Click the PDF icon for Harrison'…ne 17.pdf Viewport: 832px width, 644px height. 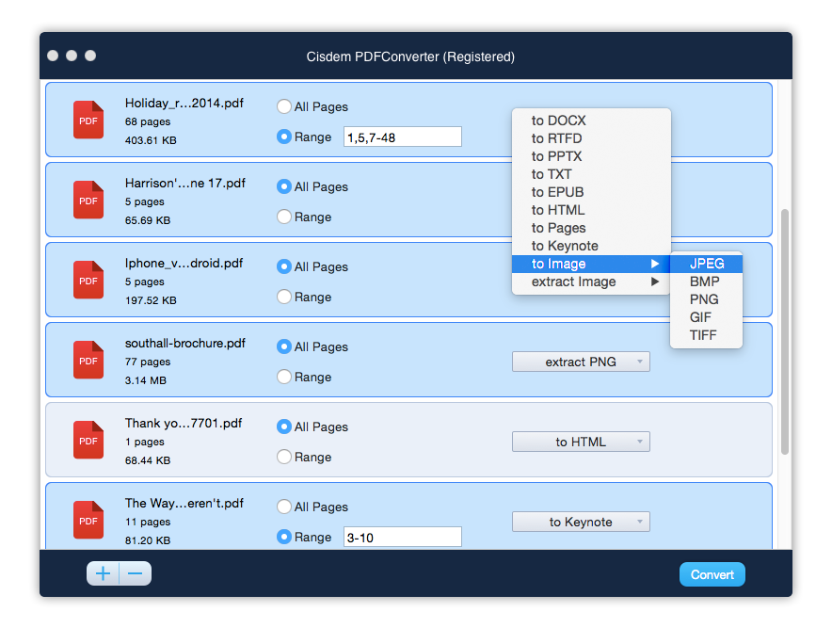coord(88,201)
